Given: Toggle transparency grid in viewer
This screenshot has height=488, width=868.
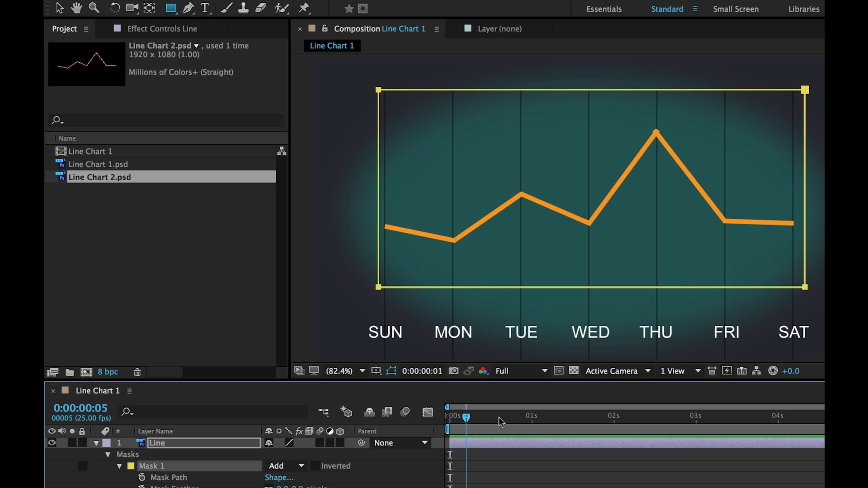Looking at the screenshot, I should 574,371.
